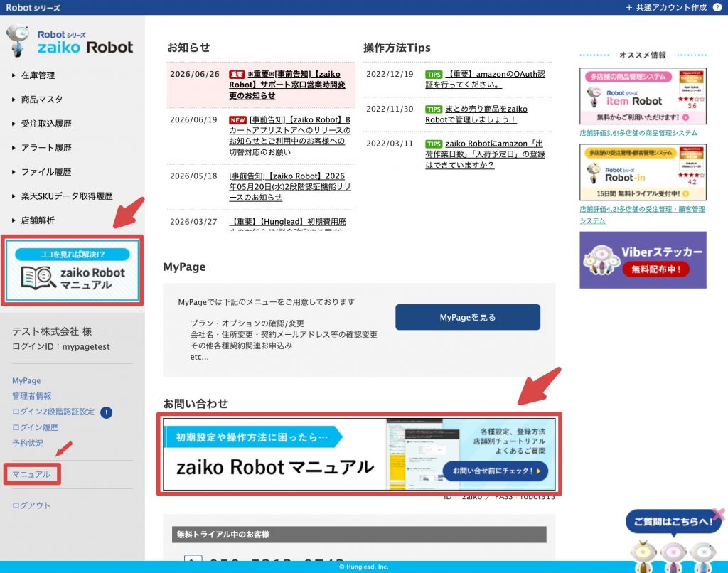
Task: Expand the 商品マスタ menu
Action: (x=42, y=100)
